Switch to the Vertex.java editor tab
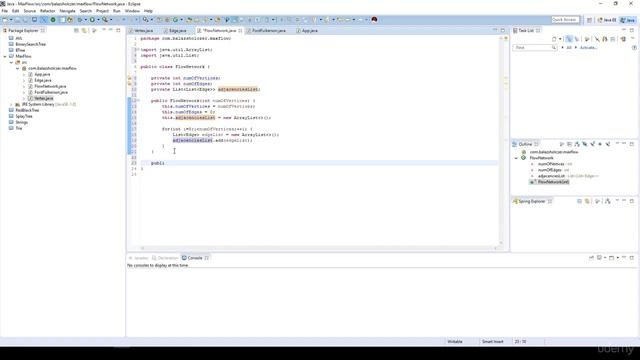This screenshot has height=360, width=640. pos(143,31)
